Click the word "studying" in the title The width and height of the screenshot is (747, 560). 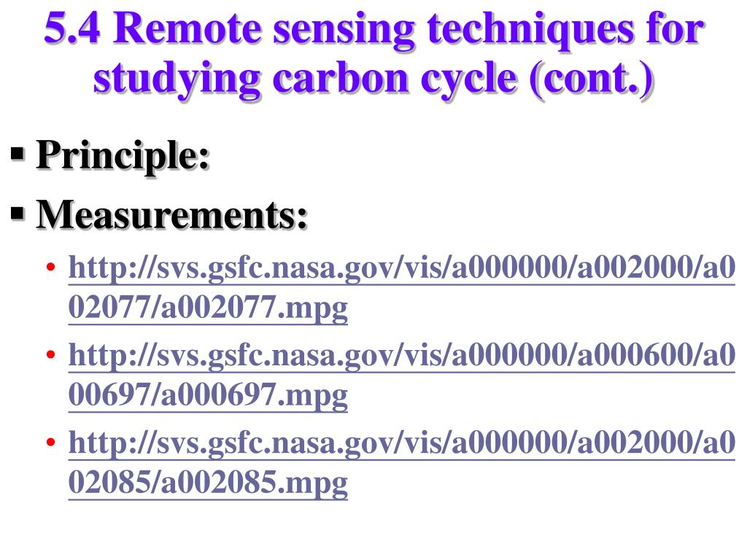[x=177, y=80]
